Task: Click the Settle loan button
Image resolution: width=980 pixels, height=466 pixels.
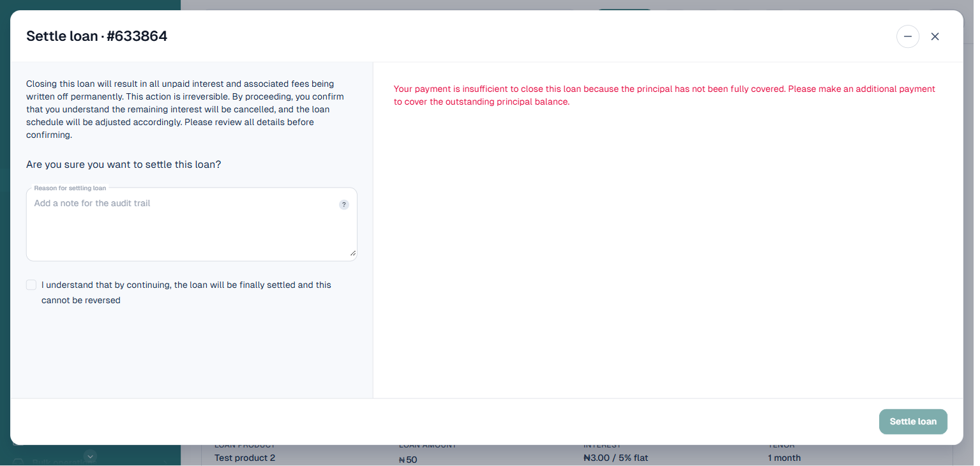Action: (x=913, y=421)
